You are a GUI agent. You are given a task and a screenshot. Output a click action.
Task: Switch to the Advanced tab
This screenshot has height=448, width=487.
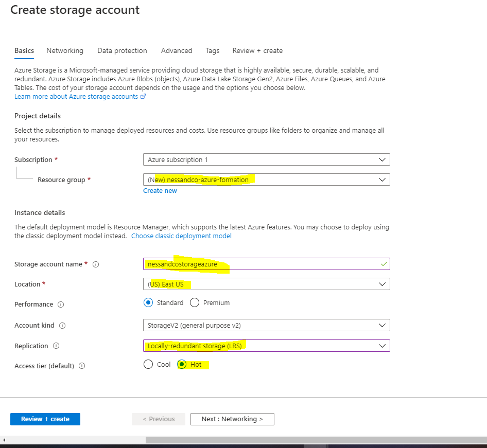pos(177,50)
